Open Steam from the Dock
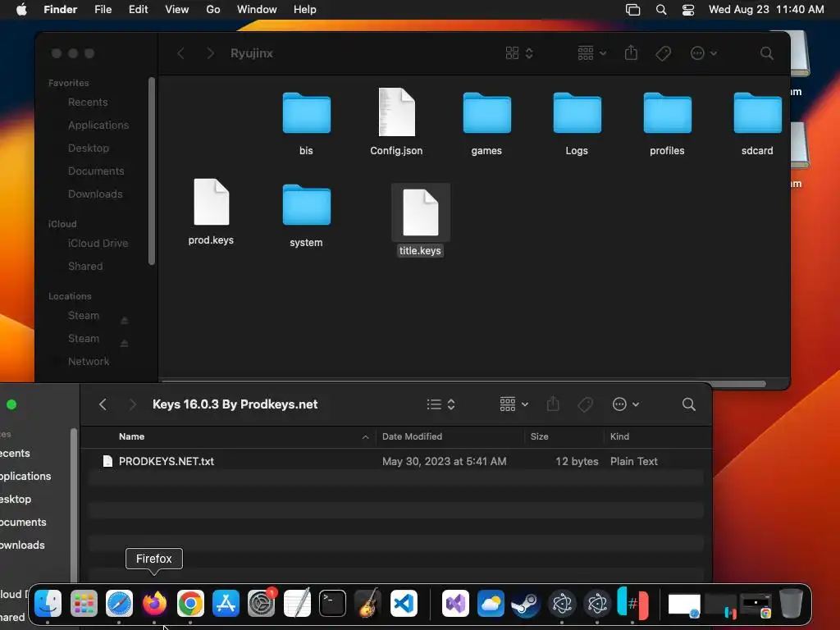840x630 pixels. pyautogui.click(x=526, y=603)
